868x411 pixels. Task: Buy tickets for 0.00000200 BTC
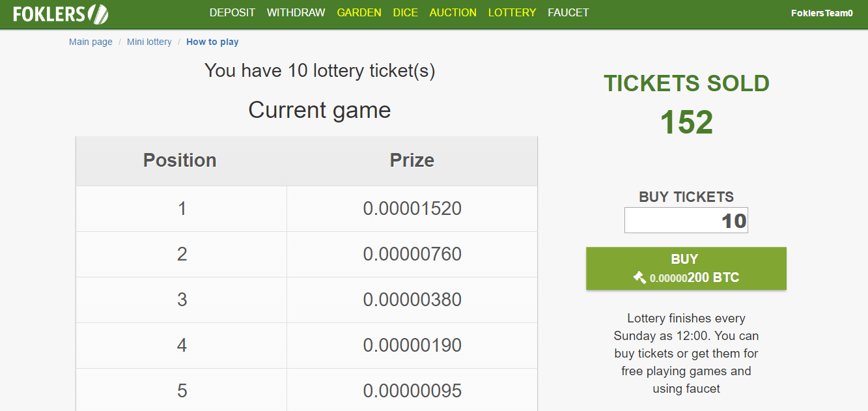[686, 268]
